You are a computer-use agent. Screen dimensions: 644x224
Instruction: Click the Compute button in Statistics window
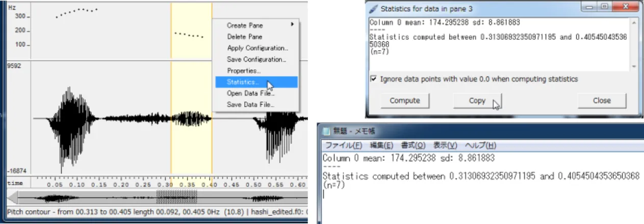click(x=405, y=101)
